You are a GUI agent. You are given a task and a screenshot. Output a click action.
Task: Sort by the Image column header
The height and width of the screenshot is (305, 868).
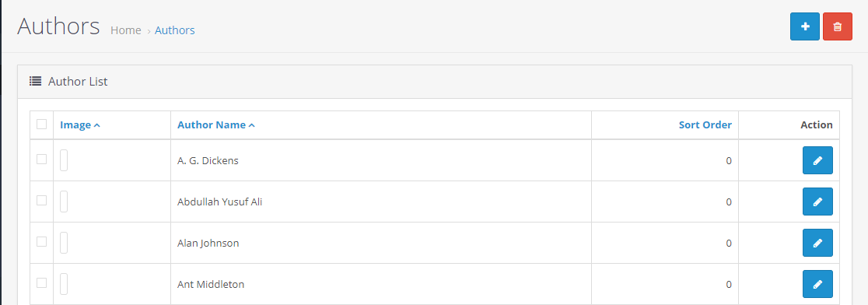(x=79, y=125)
